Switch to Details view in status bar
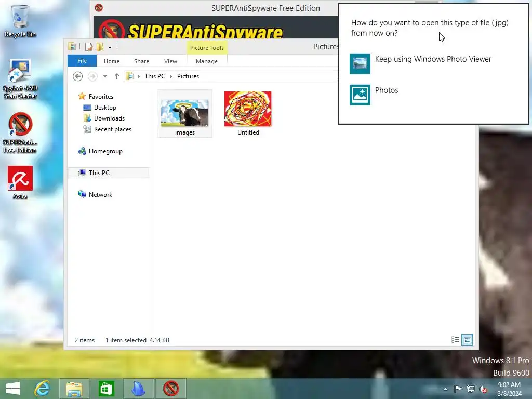 coord(455,340)
